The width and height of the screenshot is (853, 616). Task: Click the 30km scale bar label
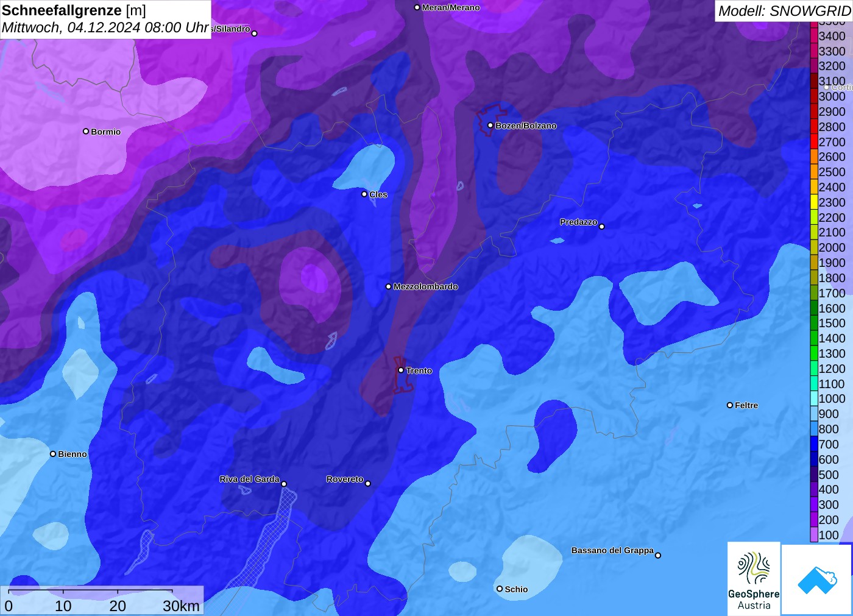pyautogui.click(x=181, y=606)
